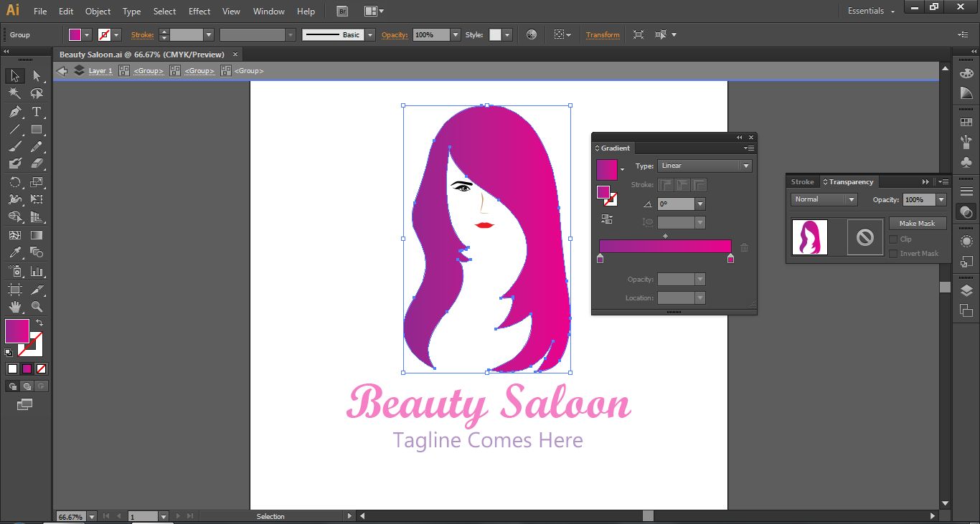Select the Rectangle tool
This screenshot has width=980, height=524.
click(x=37, y=130)
